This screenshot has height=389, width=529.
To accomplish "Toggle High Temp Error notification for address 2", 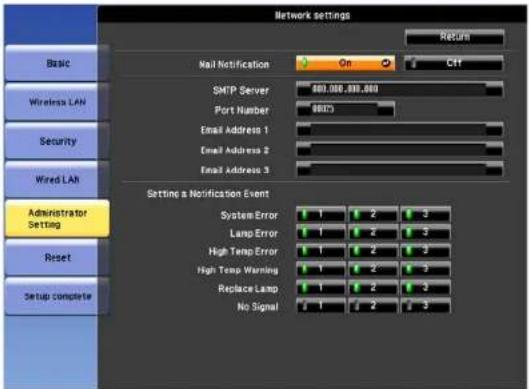I will click(x=373, y=251).
